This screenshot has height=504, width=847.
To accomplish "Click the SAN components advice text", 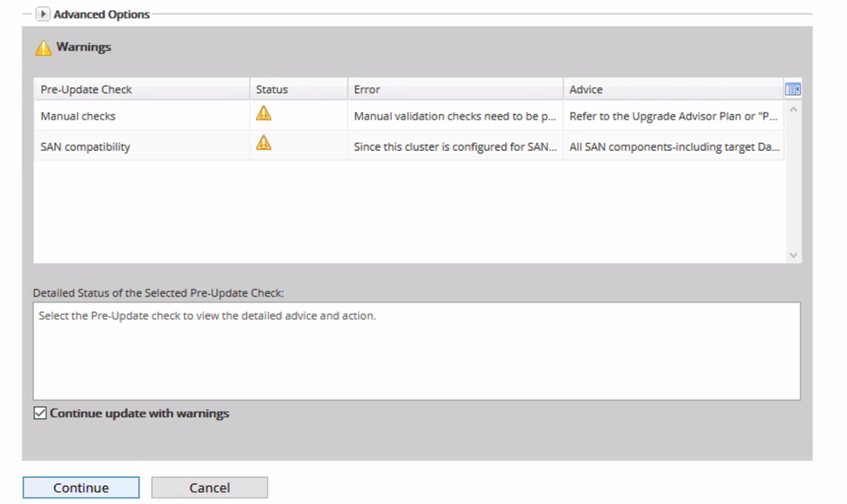I will [676, 147].
